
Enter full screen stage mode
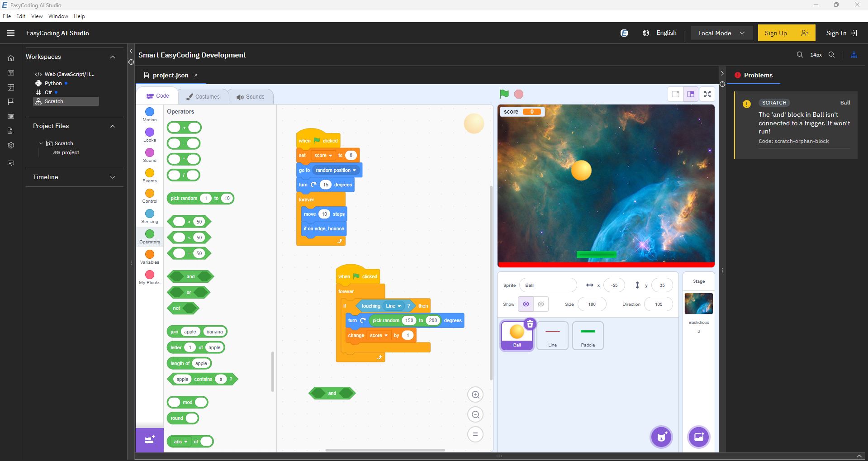pyautogui.click(x=707, y=94)
